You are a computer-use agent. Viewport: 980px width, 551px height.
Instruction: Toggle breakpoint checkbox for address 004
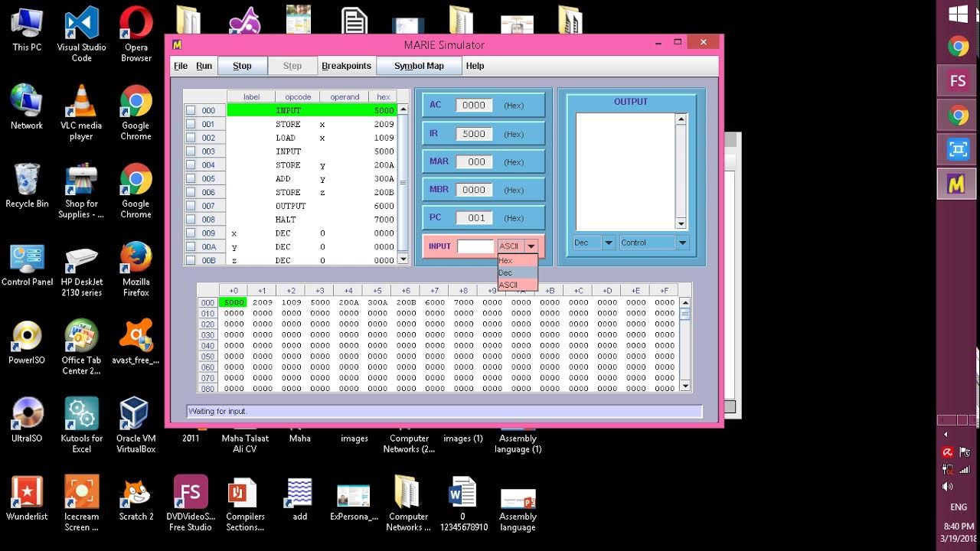pyautogui.click(x=191, y=165)
